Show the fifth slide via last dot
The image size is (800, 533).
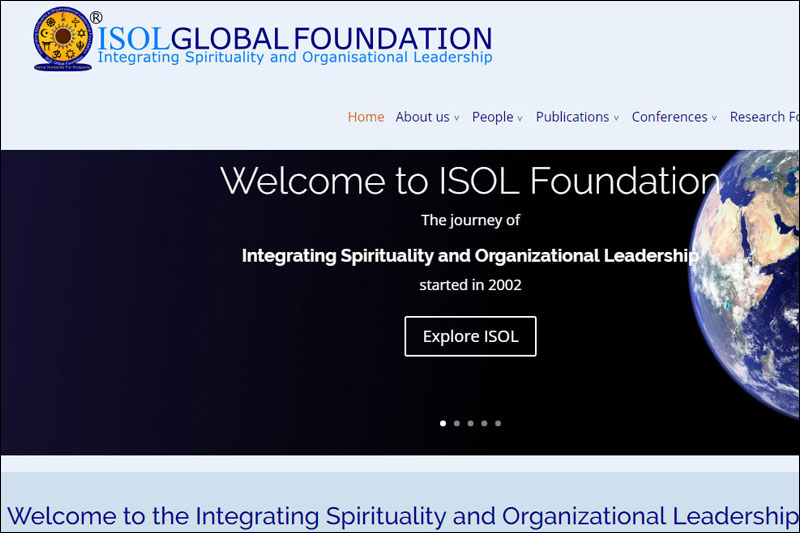tap(498, 423)
